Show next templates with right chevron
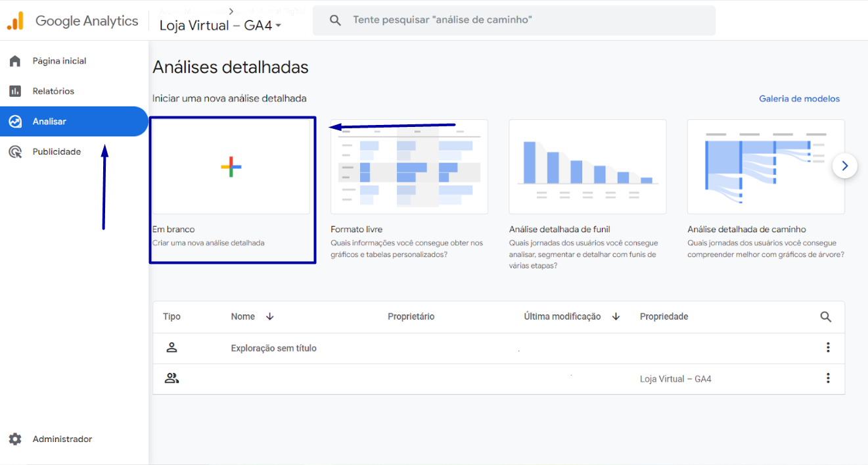Image resolution: width=868 pixels, height=465 pixels. pos(845,166)
